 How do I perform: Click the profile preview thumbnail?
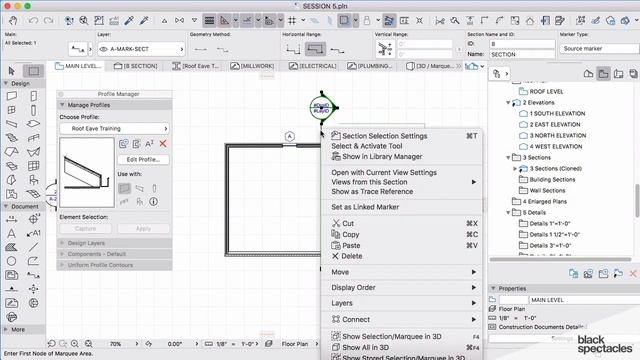(x=87, y=173)
